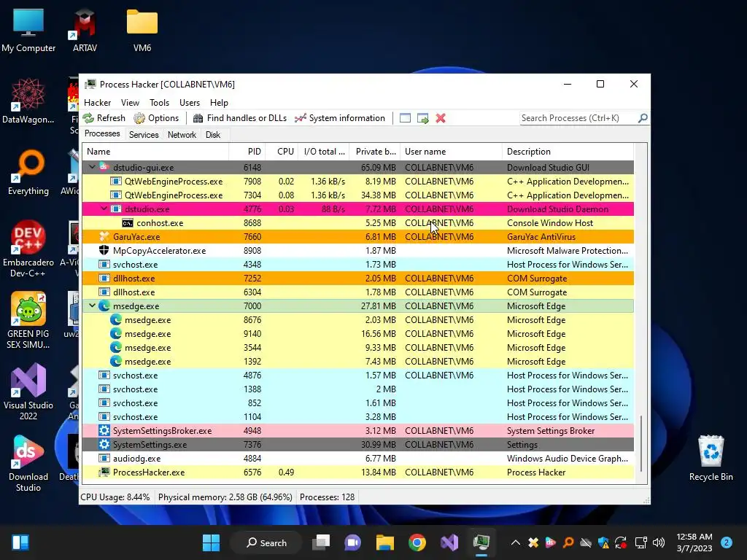Switch to the Disk tab
This screenshot has width=747, height=560.
point(213,135)
